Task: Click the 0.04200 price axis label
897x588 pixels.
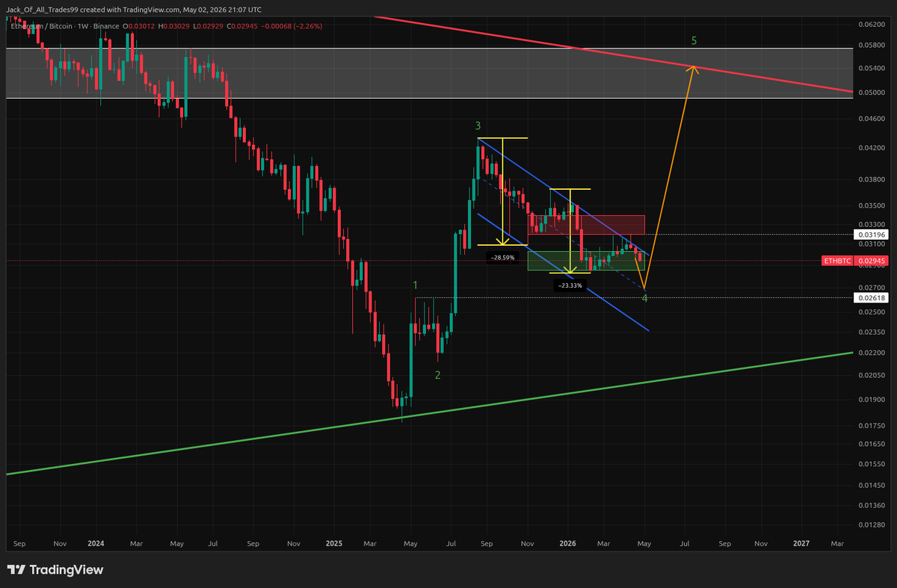Action: click(x=871, y=148)
